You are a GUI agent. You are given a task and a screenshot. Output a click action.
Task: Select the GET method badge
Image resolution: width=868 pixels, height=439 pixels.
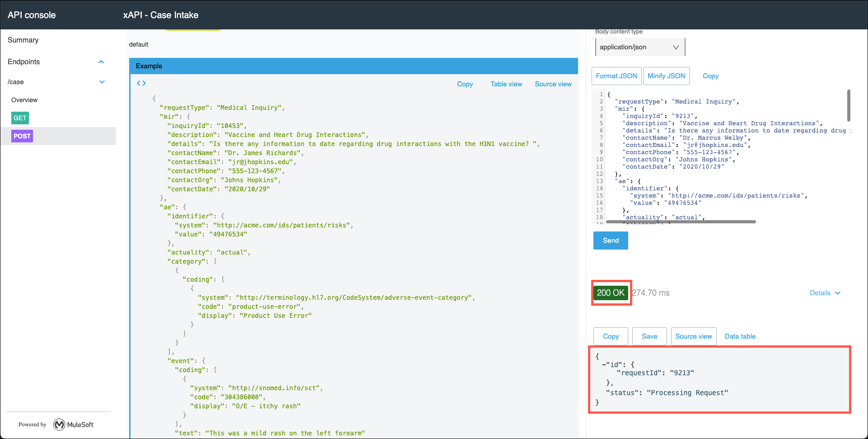click(20, 118)
